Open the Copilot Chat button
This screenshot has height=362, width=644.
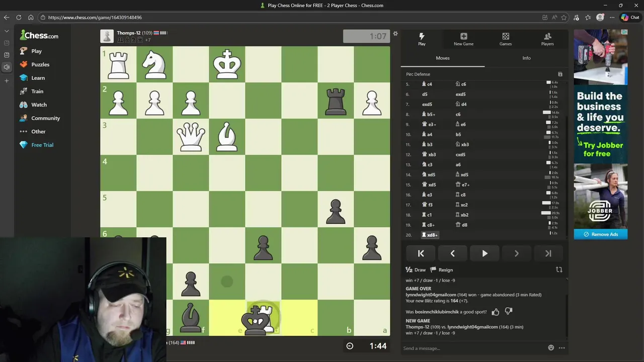tap(630, 17)
